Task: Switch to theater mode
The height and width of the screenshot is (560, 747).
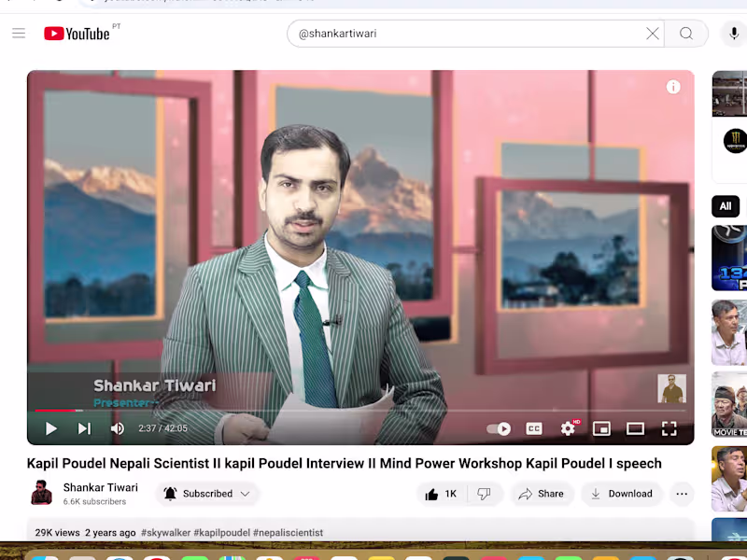Action: pos(635,428)
